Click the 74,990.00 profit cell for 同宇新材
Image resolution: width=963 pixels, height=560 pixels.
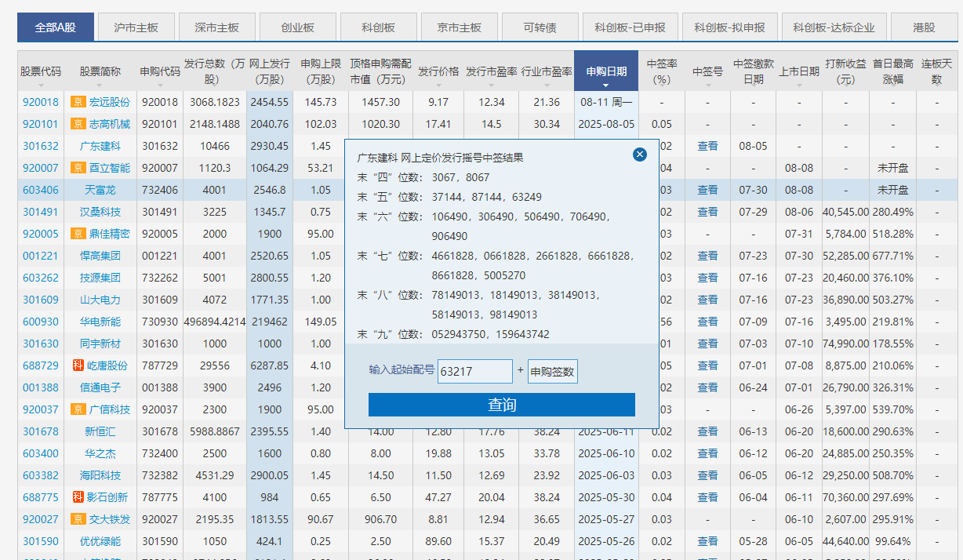(845, 344)
